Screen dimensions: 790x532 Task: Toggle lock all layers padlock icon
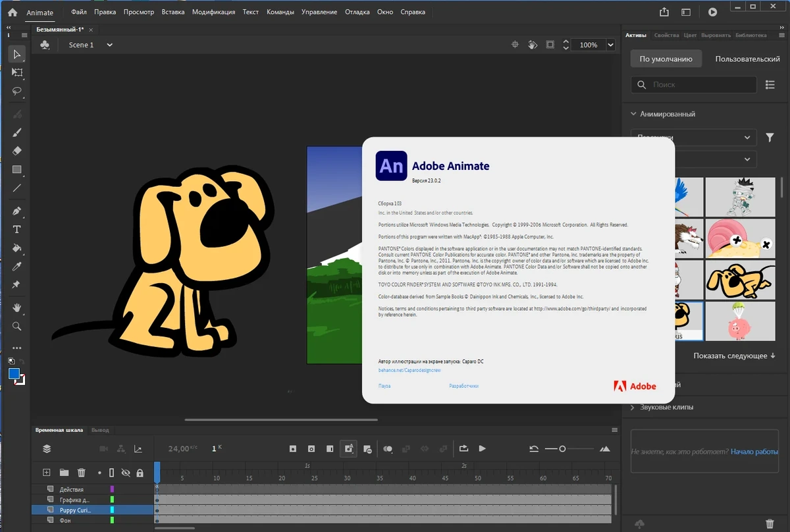pos(140,473)
